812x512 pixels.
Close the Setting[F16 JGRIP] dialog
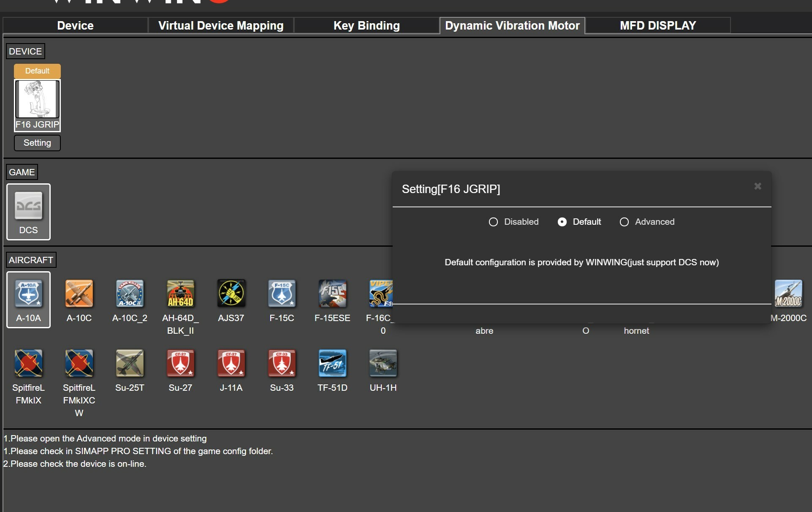758,186
